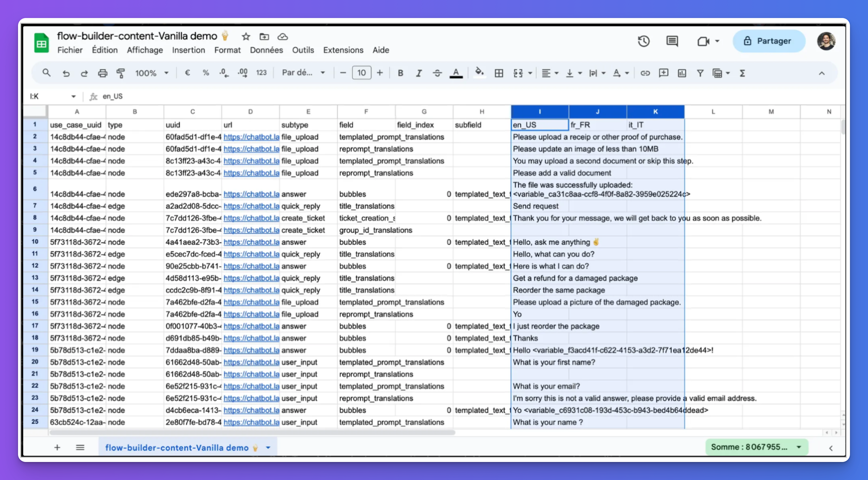Toggle italic formatting
The height and width of the screenshot is (480, 868).
419,73
